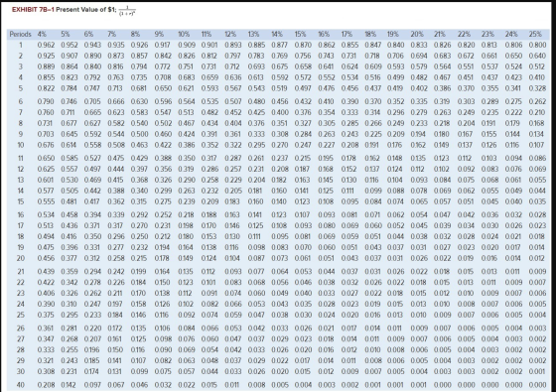Select the 21% column header
556x392 pixels.
(x=440, y=35)
